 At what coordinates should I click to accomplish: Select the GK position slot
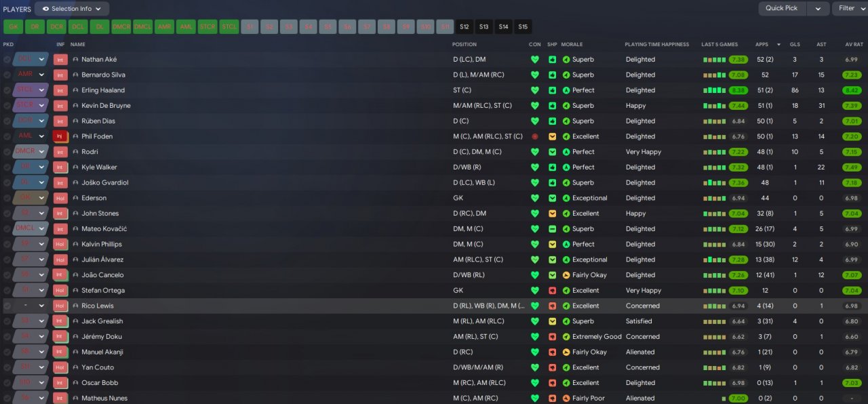coord(14,27)
